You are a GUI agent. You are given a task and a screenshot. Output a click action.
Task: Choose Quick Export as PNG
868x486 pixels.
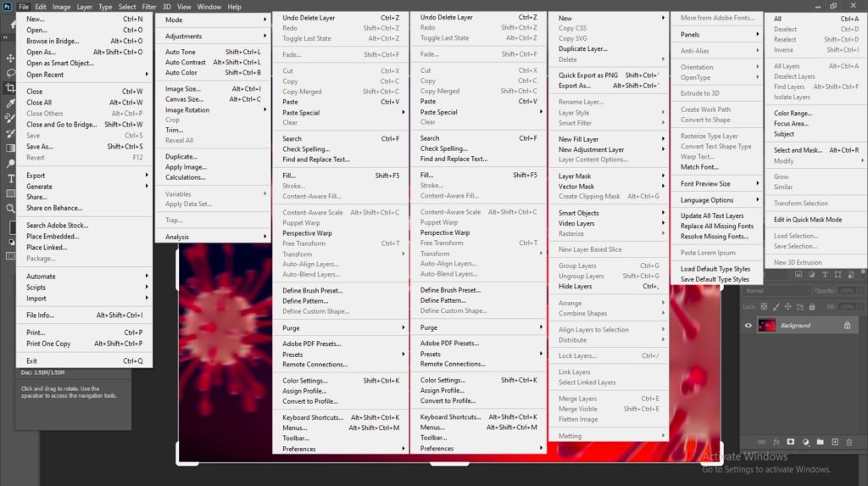(609, 75)
